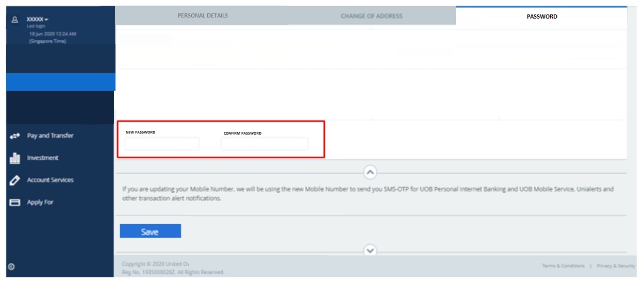This screenshot has width=644, height=284.
Task: Select the Password tab
Action: (541, 16)
